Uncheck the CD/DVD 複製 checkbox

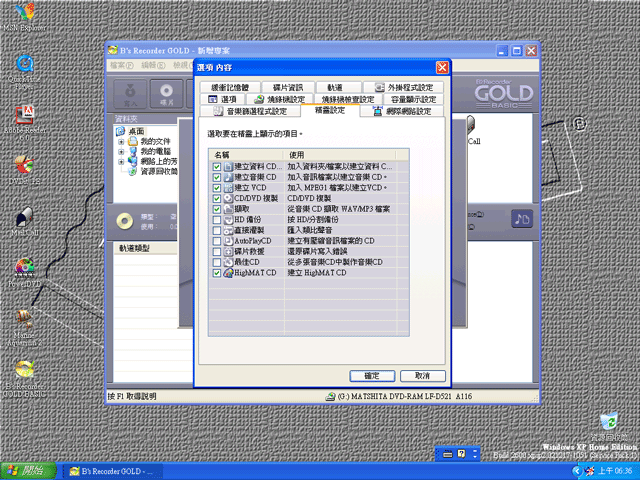click(x=217, y=198)
